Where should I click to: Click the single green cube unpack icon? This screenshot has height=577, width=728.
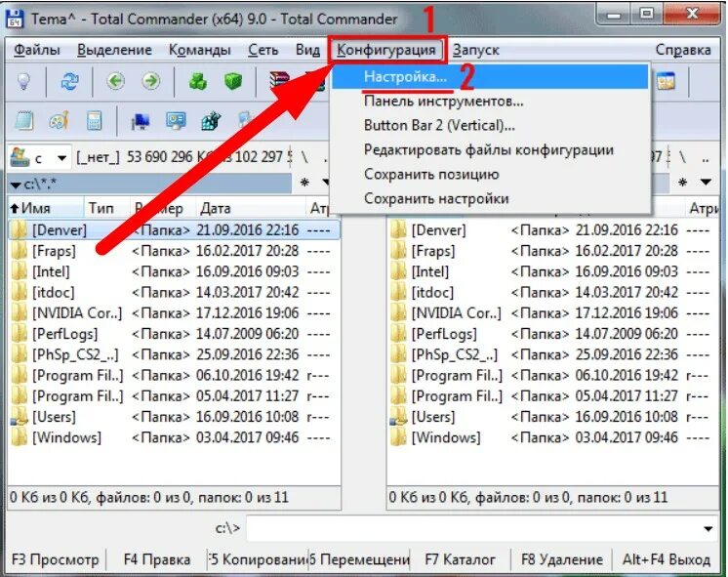233,81
